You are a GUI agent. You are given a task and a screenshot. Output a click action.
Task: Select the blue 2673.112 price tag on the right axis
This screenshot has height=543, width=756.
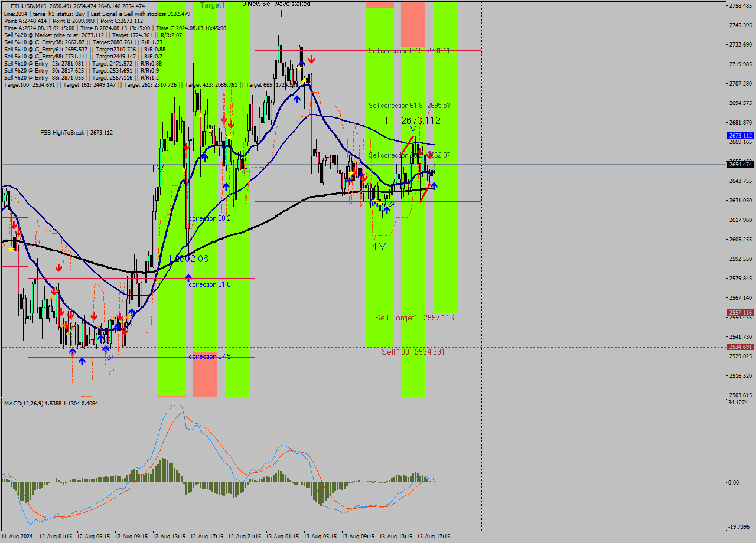(x=739, y=135)
